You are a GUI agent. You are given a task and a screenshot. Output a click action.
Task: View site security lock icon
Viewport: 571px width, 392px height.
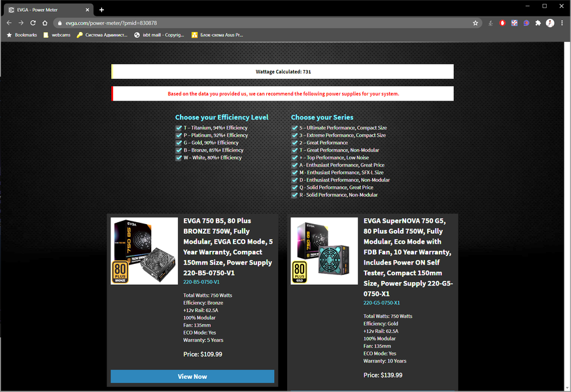60,23
